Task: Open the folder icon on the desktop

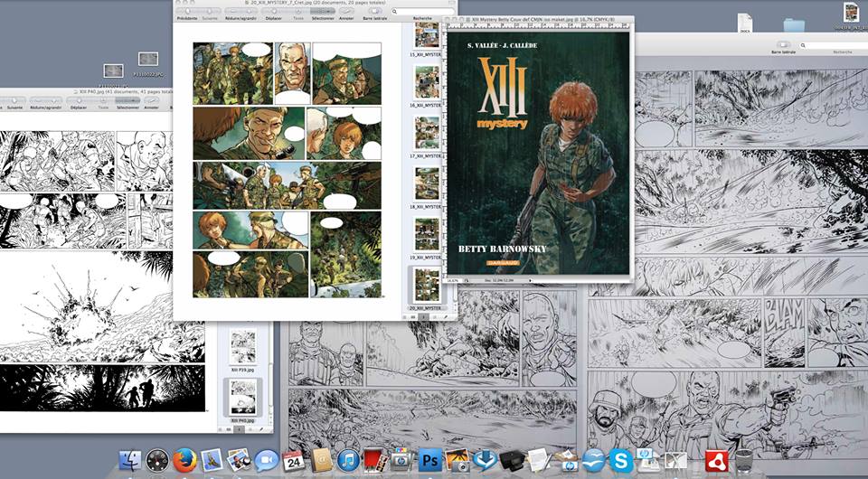Action: pyautogui.click(x=794, y=25)
